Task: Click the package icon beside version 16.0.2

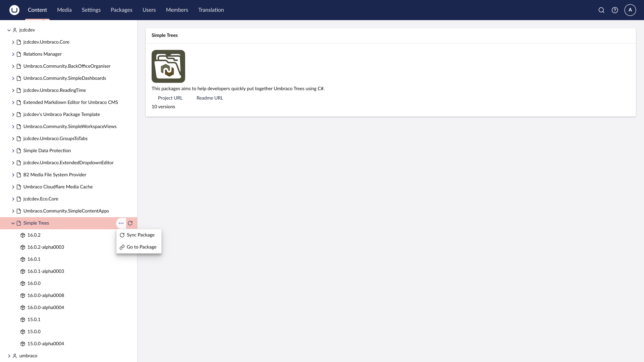Action: [x=22, y=235]
